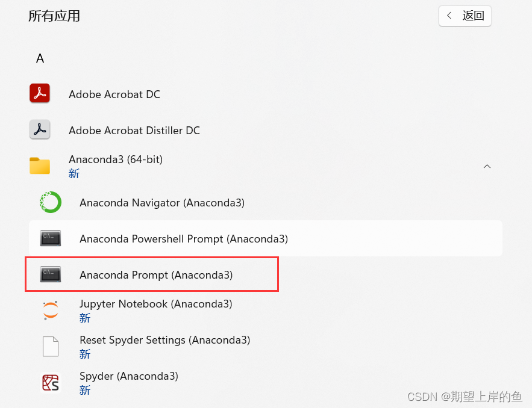
Task: Click the Anaconda Powershell Prompt terminal icon
Action: coord(51,238)
